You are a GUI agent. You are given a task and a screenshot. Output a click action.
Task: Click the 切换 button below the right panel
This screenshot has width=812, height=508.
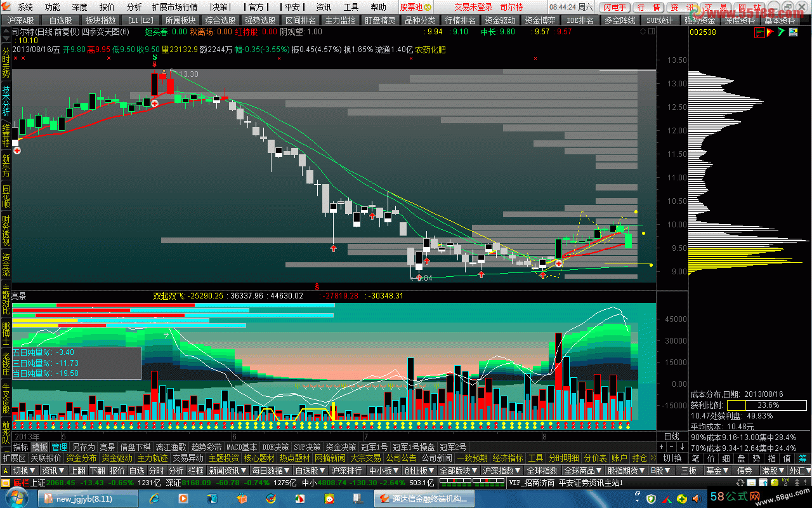pos(672,458)
